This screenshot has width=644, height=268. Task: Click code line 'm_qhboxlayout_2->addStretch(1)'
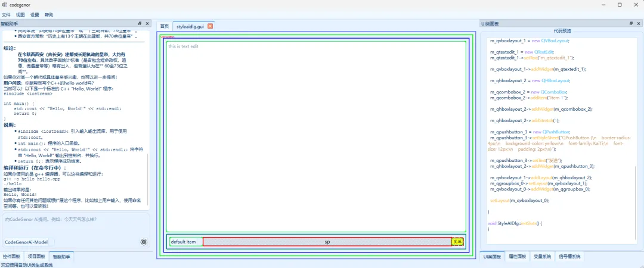(525, 121)
